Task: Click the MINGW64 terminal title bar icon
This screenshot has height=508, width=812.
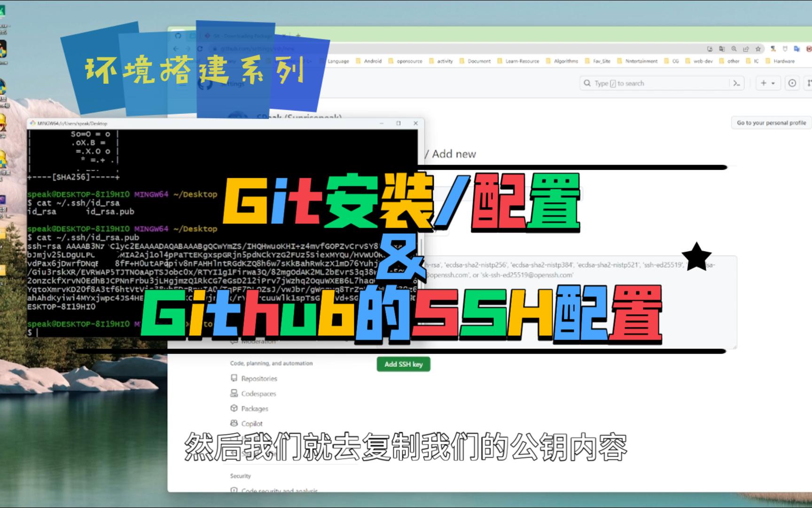Action: coord(32,123)
